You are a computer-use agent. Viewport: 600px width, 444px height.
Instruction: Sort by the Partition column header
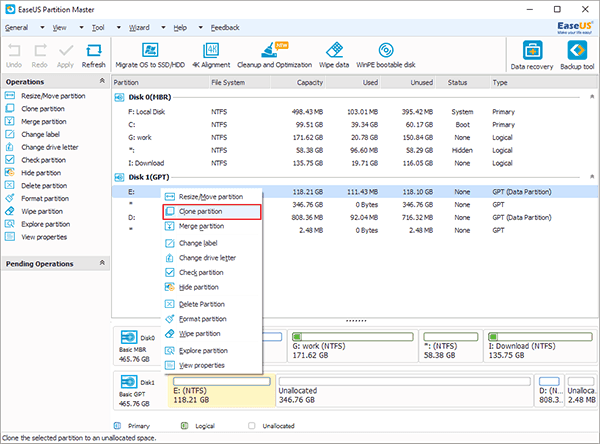tap(160, 82)
